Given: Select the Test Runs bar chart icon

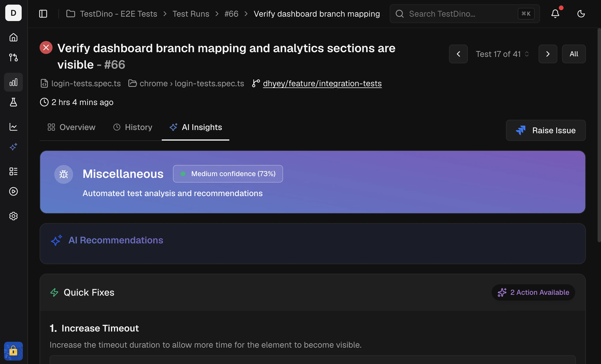Looking at the screenshot, I should [13, 82].
